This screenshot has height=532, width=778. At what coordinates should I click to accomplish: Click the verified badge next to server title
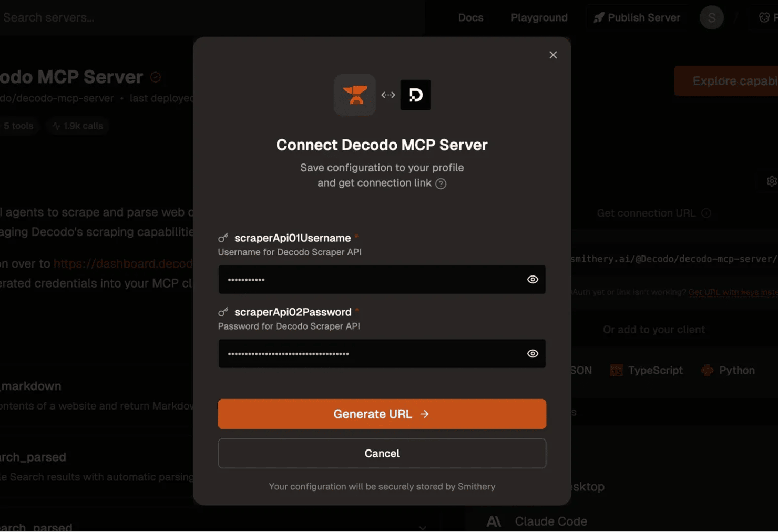pyautogui.click(x=156, y=77)
